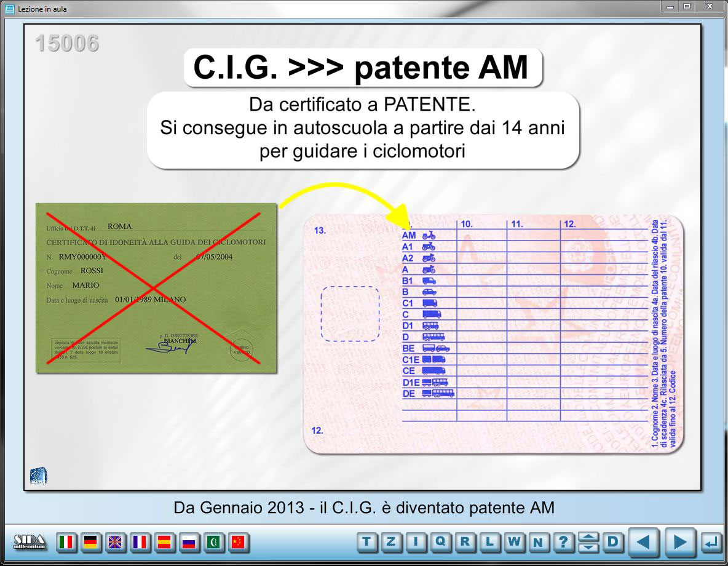The image size is (728, 566).
Task: Select the UK flag for English
Action: 116,543
